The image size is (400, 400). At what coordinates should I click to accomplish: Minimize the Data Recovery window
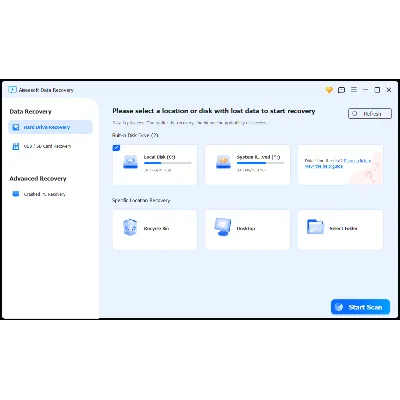click(x=366, y=90)
